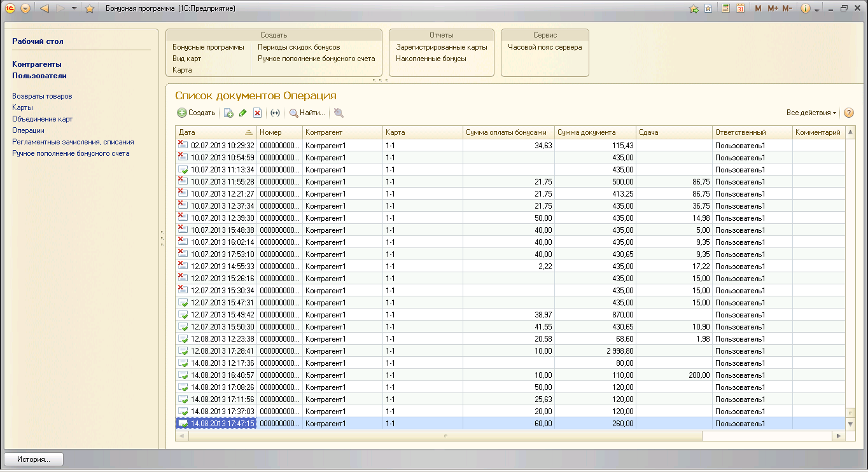Viewport: 868px width, 472px height.
Task: Get link document-with-star icon
Action: (708, 8)
